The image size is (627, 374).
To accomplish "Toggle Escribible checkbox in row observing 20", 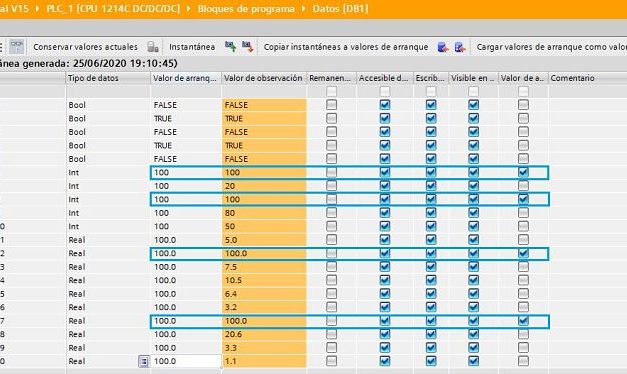I will [431, 186].
